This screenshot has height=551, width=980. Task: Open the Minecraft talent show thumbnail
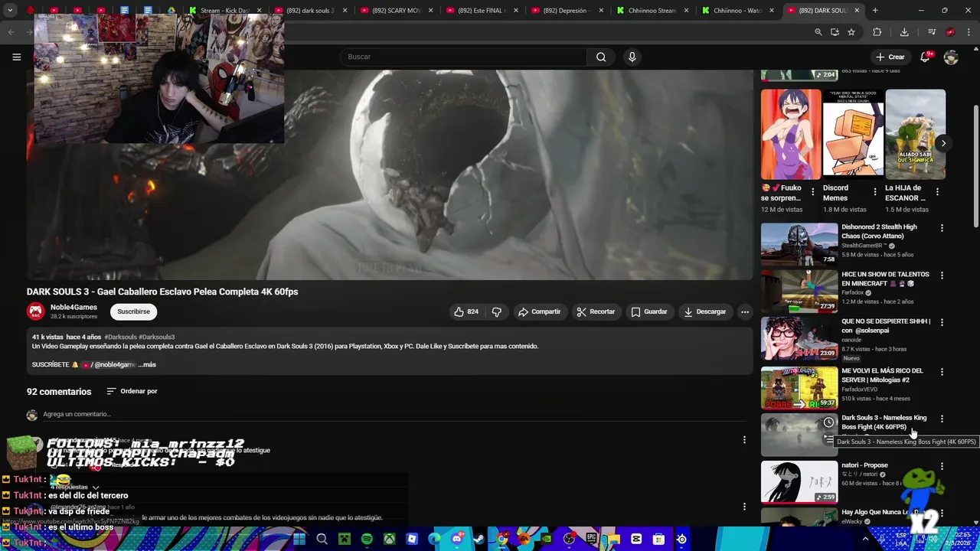799,292
